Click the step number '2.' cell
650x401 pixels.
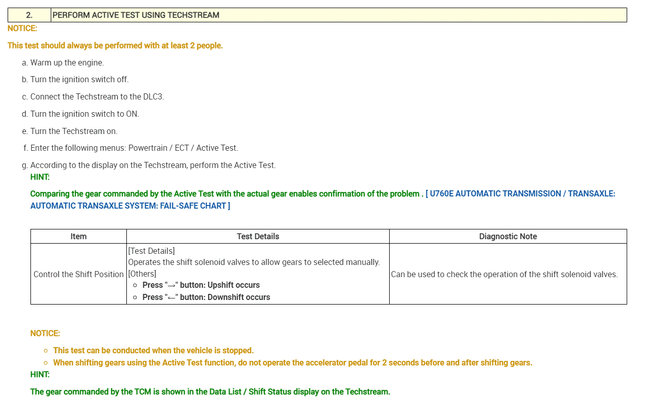pos(29,15)
